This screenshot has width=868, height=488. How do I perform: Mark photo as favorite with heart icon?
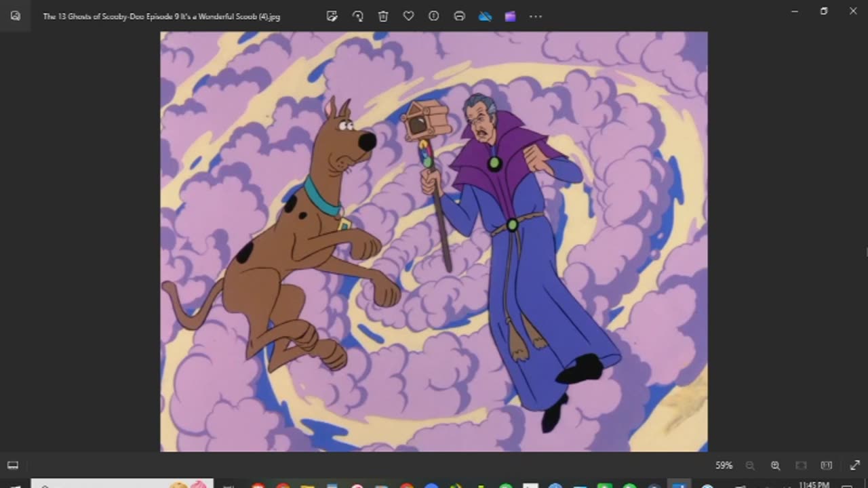click(408, 16)
